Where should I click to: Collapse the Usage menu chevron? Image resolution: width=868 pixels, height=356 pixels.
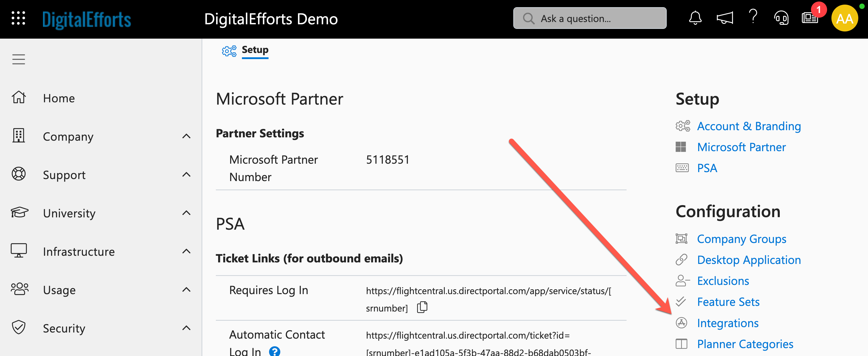(186, 290)
